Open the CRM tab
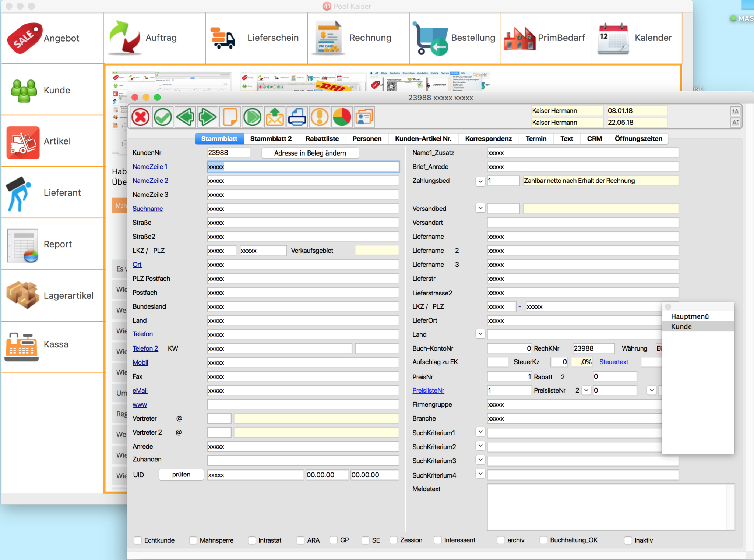This screenshot has width=754, height=560. 595,139
